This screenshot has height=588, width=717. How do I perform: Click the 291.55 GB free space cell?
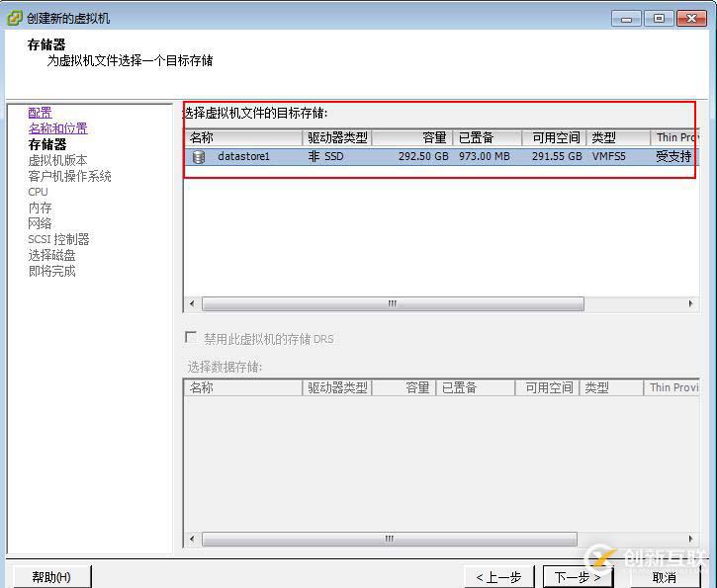557,156
